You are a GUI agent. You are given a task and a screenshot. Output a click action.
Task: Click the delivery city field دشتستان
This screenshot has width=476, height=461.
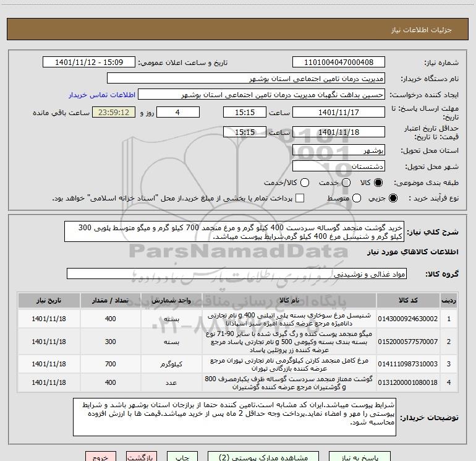click(x=339, y=166)
